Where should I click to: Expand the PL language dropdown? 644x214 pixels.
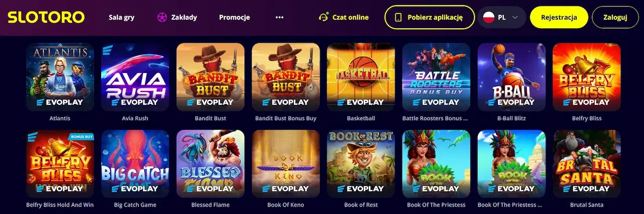tap(515, 17)
